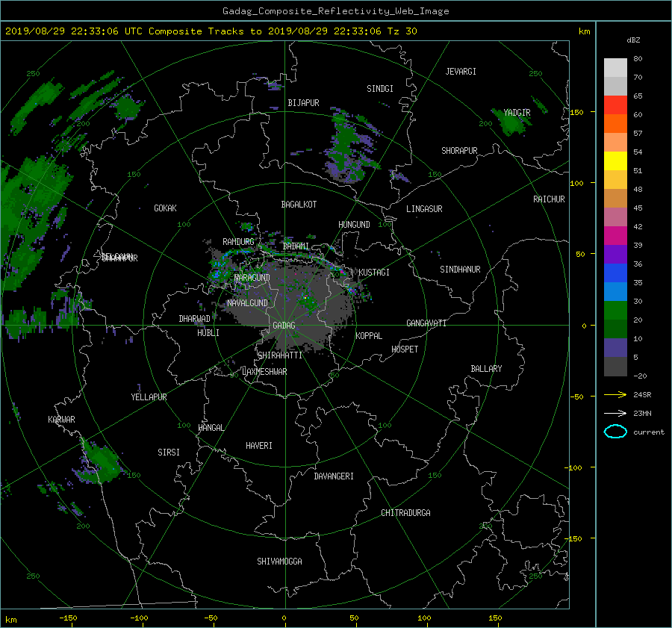Click the dark gray -20 dBZ swatch
This screenshot has width=672, height=628.
coord(615,367)
